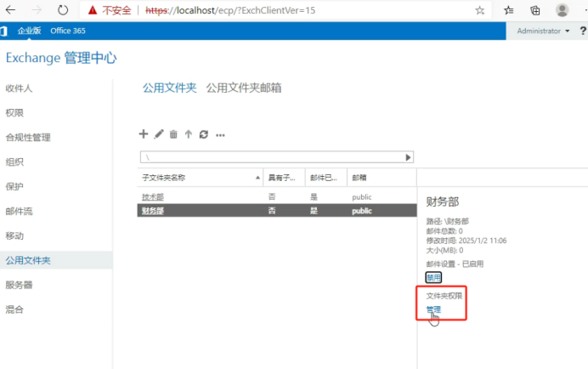
Task: Open the 技术部 folder link
Action: point(153,197)
